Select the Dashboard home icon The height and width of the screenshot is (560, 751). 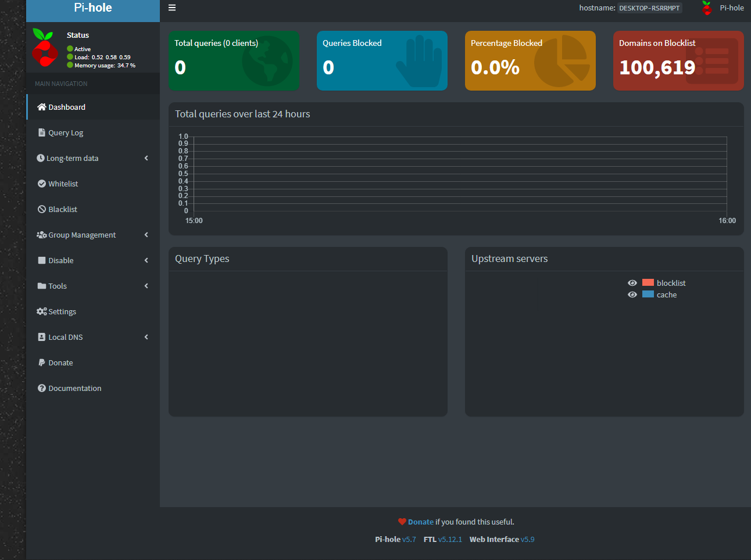tap(41, 107)
